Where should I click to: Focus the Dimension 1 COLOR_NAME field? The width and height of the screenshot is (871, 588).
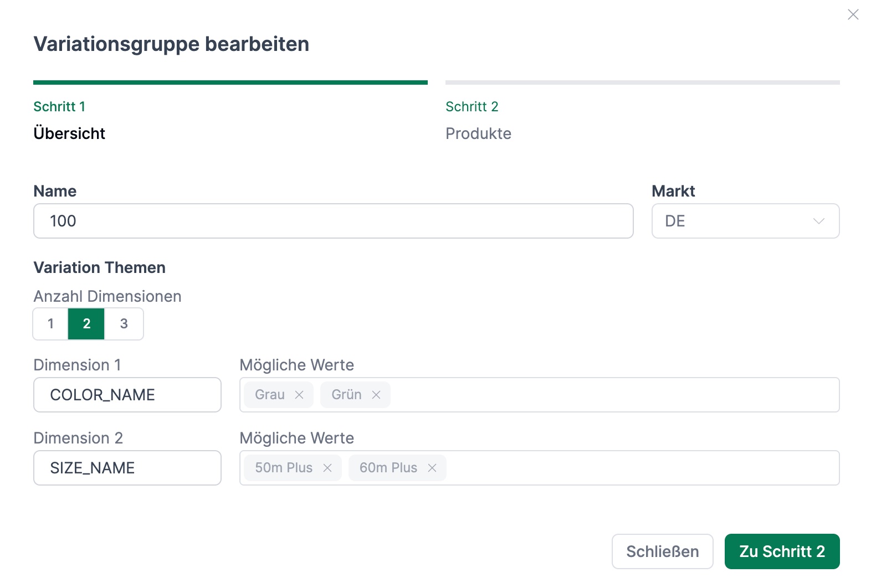(127, 395)
